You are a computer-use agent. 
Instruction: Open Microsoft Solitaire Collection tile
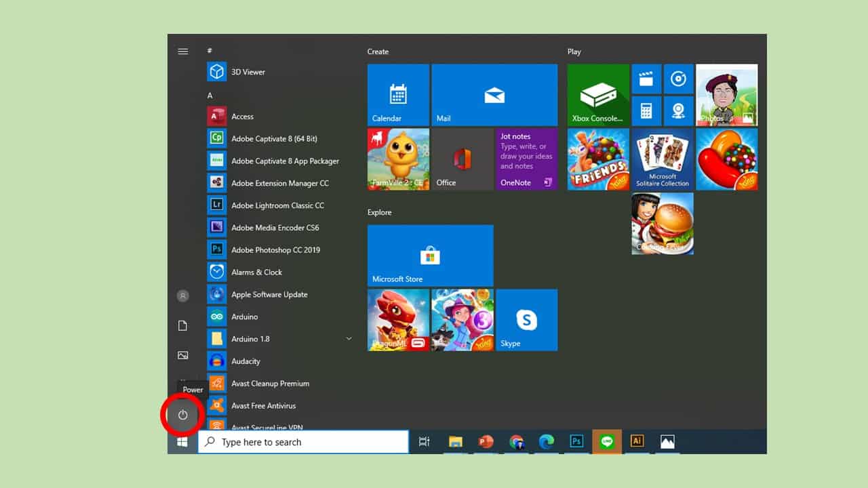point(663,159)
